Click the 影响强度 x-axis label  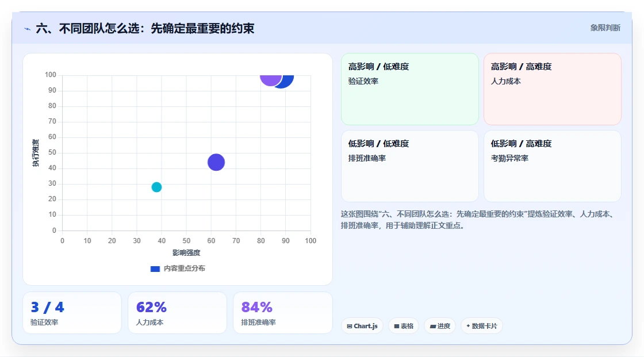point(186,252)
